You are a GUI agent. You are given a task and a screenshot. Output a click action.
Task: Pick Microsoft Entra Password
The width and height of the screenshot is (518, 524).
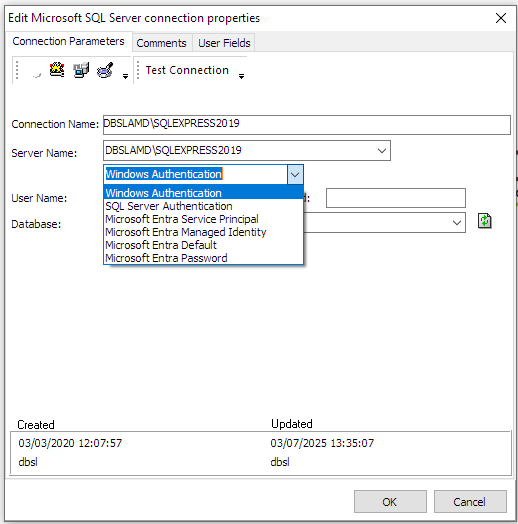(x=204, y=258)
